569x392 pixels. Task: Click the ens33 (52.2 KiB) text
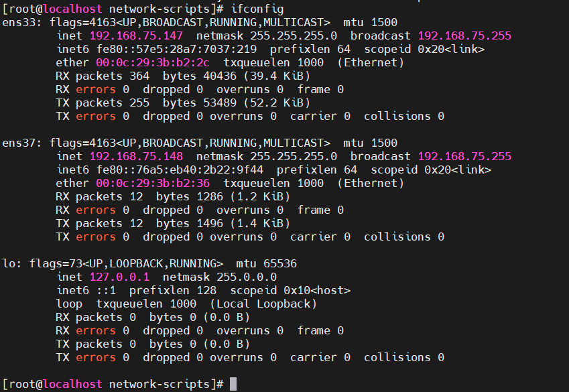pos(277,103)
